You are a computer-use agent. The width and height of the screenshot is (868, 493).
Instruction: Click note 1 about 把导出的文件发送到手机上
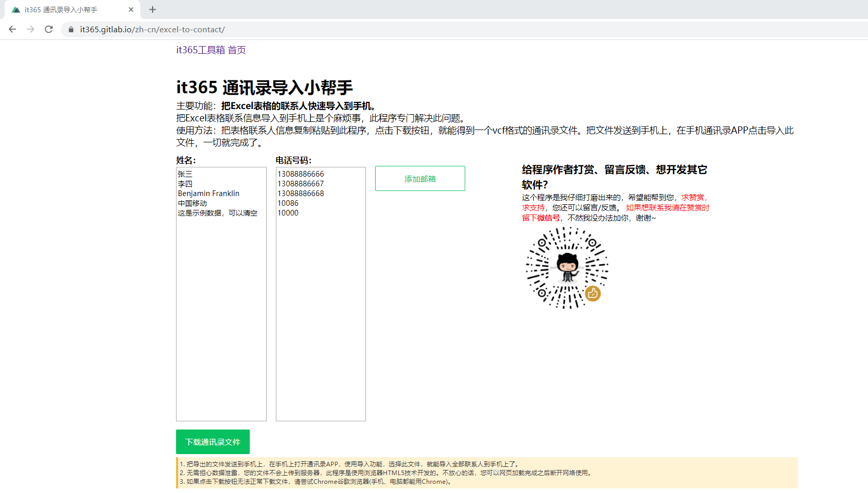point(350,464)
